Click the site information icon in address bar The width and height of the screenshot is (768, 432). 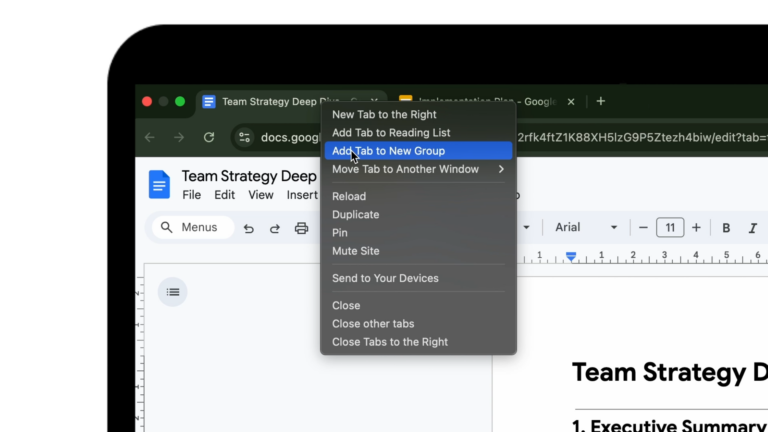245,137
